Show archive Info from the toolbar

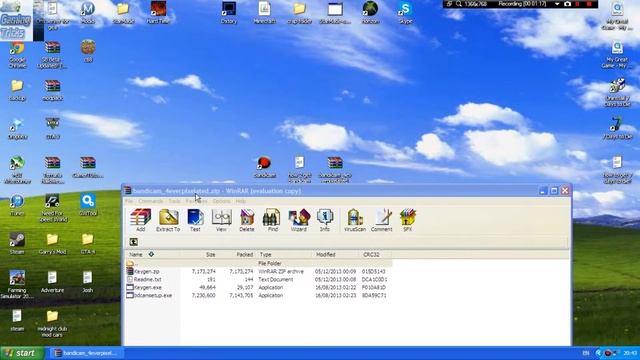pyautogui.click(x=325, y=220)
